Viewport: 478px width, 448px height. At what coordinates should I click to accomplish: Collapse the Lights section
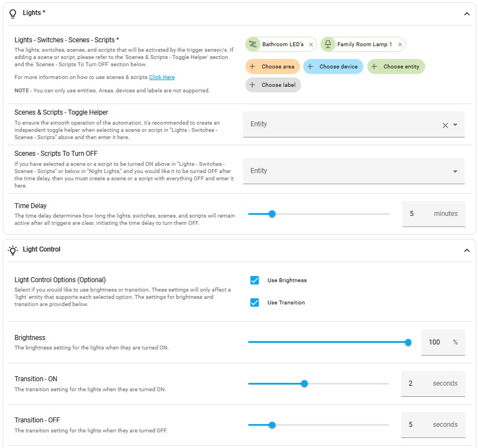pyautogui.click(x=467, y=14)
